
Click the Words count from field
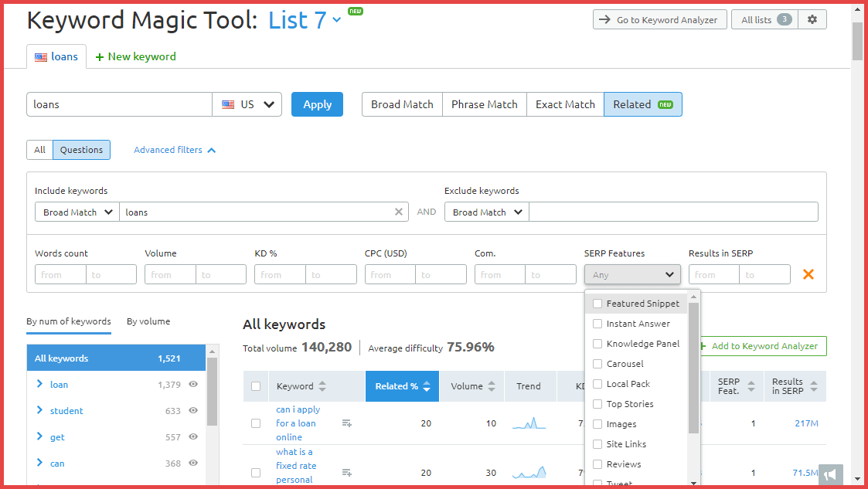60,274
